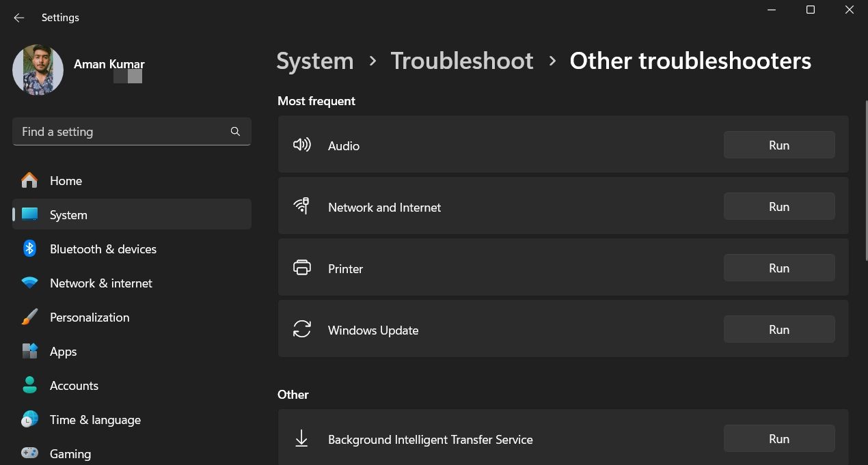Viewport: 868px width, 465px height.
Task: Click the Find a setting search box
Action: [x=123, y=132]
